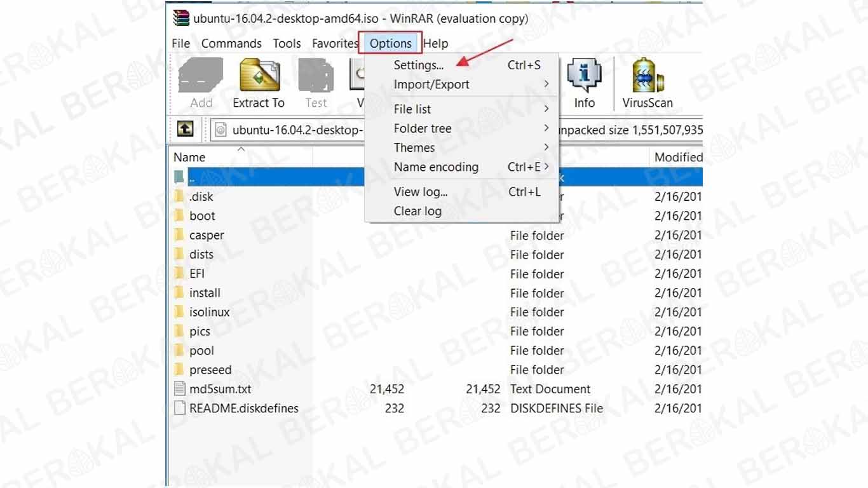Sort by the Name column header
This screenshot has width=868, height=488.
pos(241,157)
